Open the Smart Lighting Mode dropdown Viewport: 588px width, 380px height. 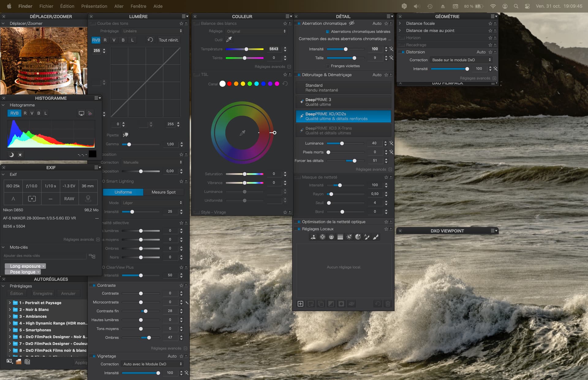152,203
